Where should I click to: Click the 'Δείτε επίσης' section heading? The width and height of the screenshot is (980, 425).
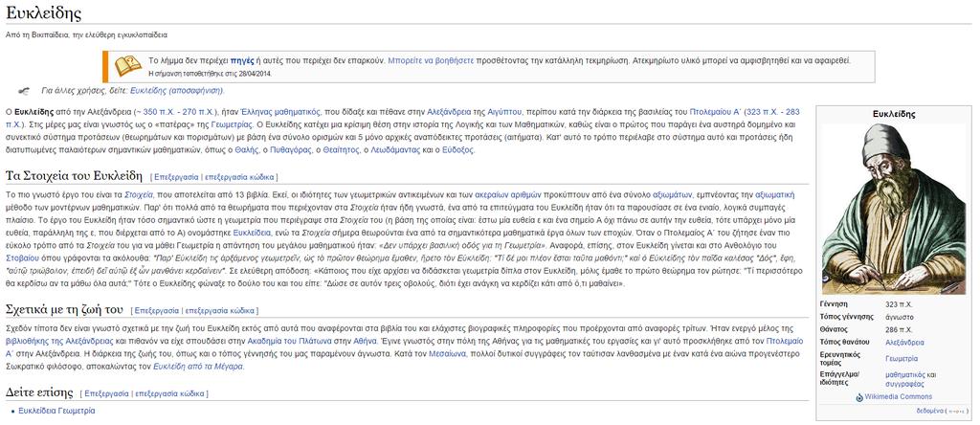(x=39, y=391)
